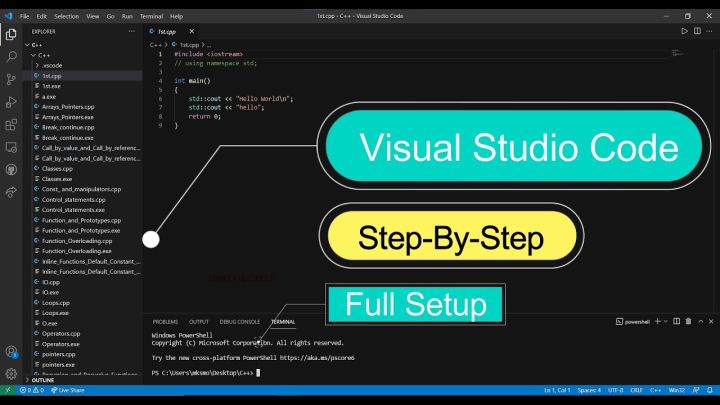This screenshot has width=720, height=405.
Task: Click the errors and warnings status indicator
Action: click(32, 390)
